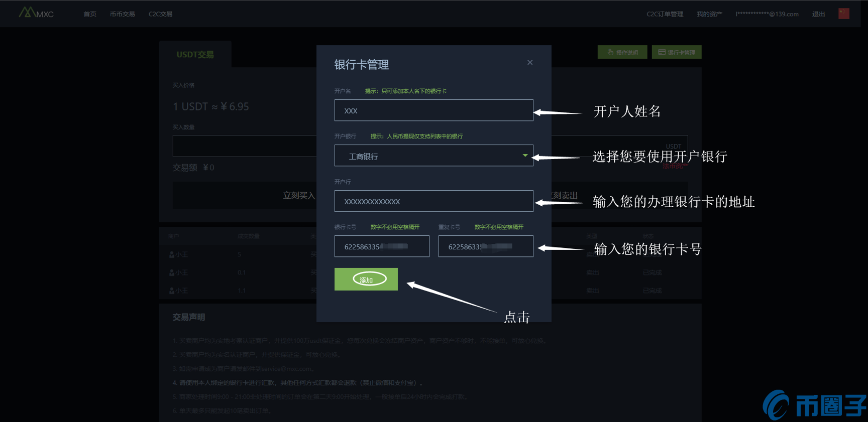Click the 操作说明 button with hand icon
Screen dimensions: 868x422
point(622,52)
